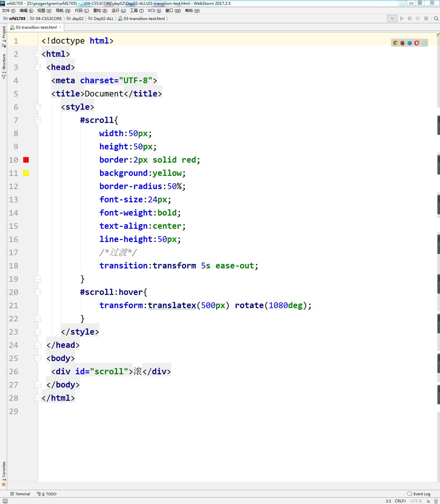This screenshot has height=504, width=440.
Task: Open the 导航 (N) menu
Action: click(x=63, y=11)
